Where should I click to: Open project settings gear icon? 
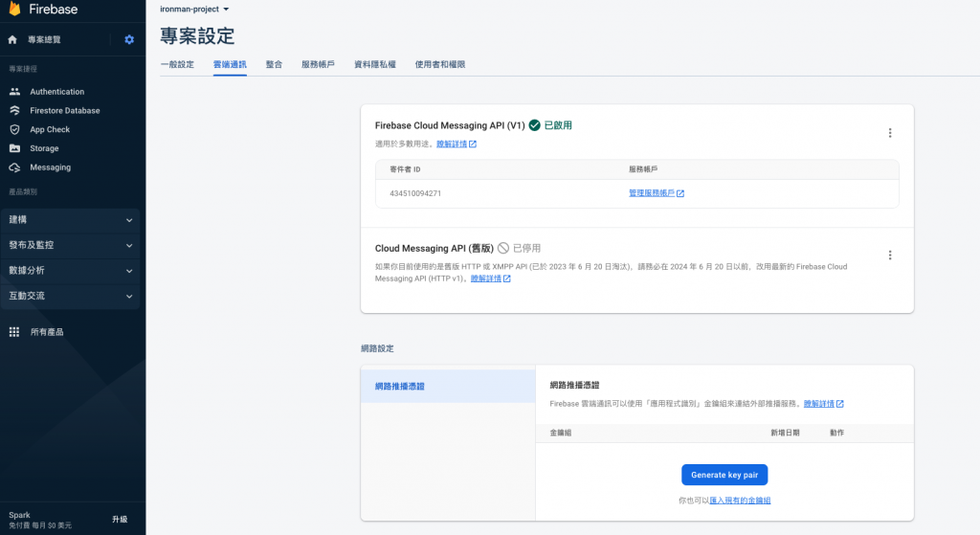coord(129,39)
